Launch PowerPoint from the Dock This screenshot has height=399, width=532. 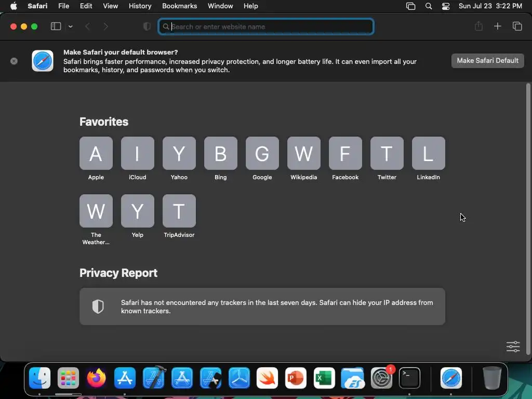coord(296,378)
